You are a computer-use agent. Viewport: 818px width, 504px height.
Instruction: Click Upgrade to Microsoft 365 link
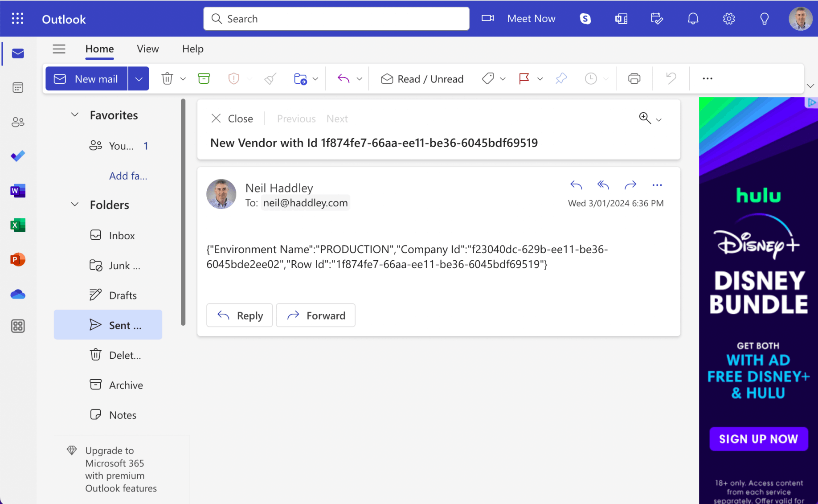(121, 469)
